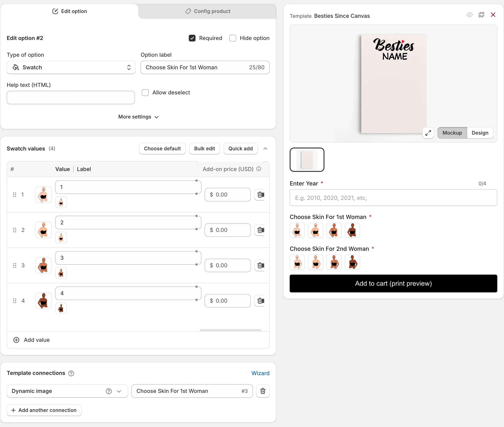504x427 pixels.
Task: Click the Bulk edit button
Action: [205, 149]
